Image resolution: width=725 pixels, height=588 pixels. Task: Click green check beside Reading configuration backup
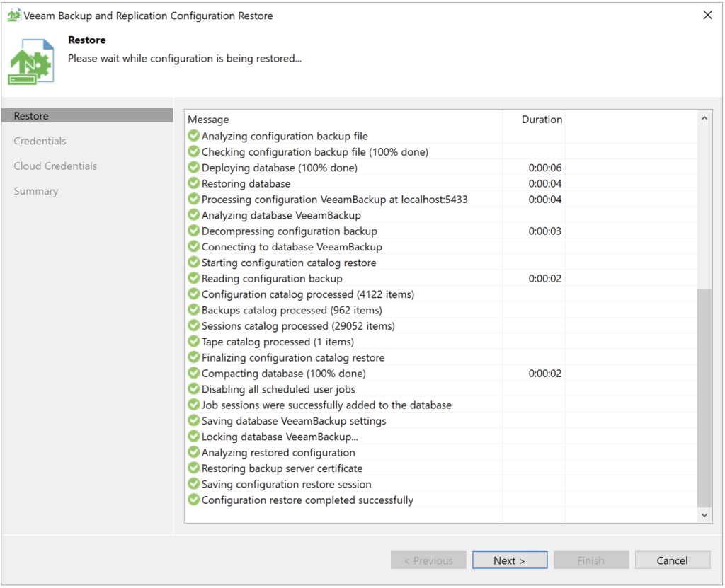pos(194,278)
